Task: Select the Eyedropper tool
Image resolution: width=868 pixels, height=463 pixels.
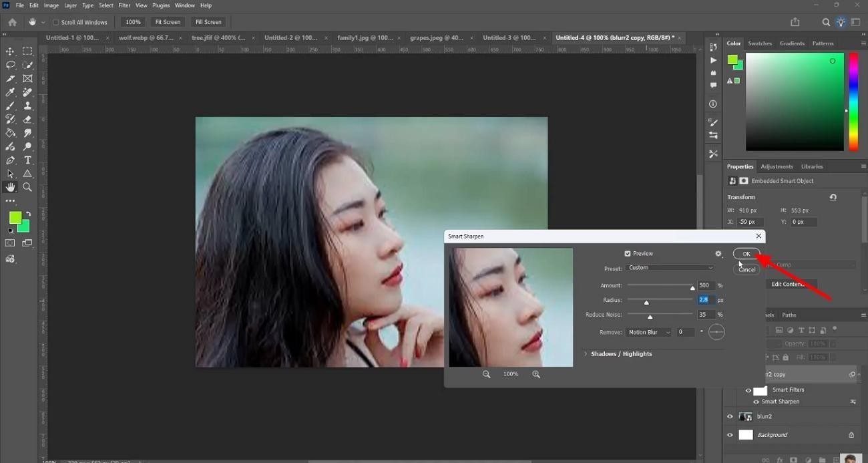Action: coord(10,92)
